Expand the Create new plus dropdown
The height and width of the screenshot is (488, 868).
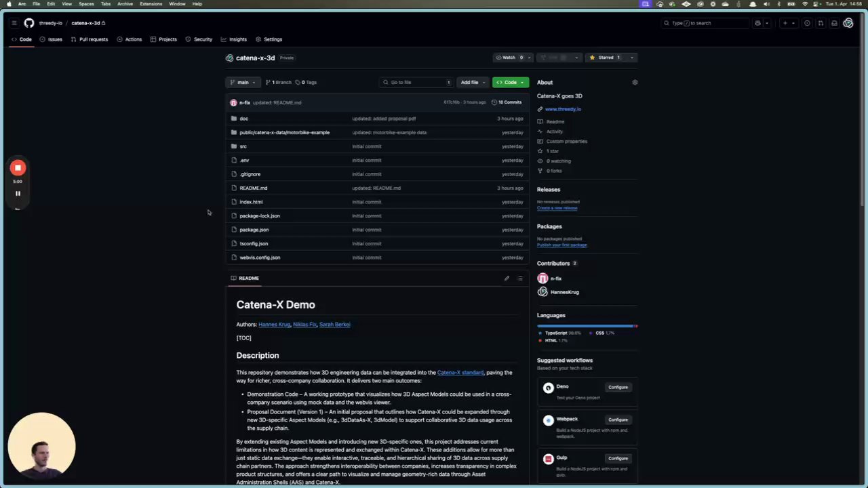(788, 23)
